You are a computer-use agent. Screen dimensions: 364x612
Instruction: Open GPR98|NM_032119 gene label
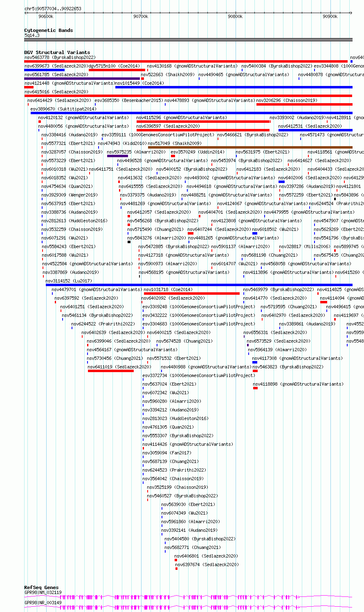(x=43, y=592)
